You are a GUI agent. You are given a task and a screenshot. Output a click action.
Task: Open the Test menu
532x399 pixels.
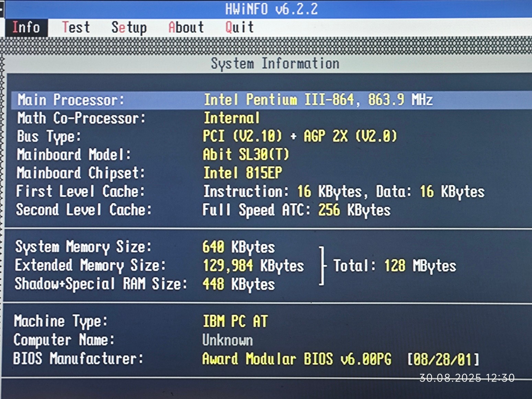pos(76,27)
